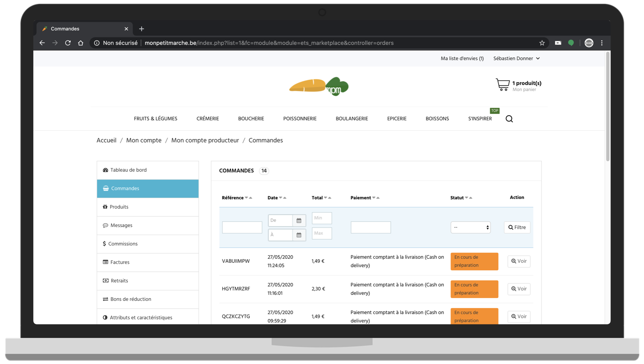Open the BOISSONS category

pos(437,119)
